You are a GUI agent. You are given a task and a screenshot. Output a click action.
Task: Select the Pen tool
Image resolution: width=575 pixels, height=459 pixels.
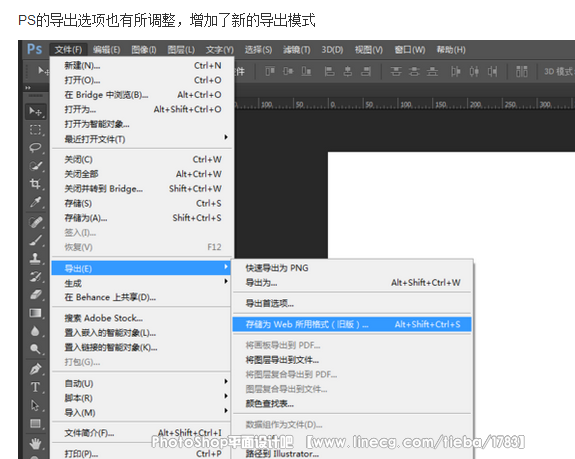click(35, 369)
